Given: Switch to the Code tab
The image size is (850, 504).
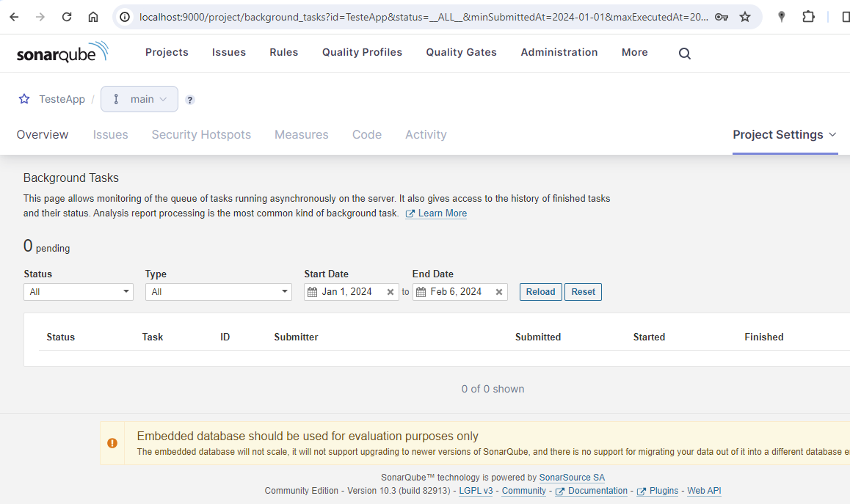Looking at the screenshot, I should pyautogui.click(x=367, y=134).
